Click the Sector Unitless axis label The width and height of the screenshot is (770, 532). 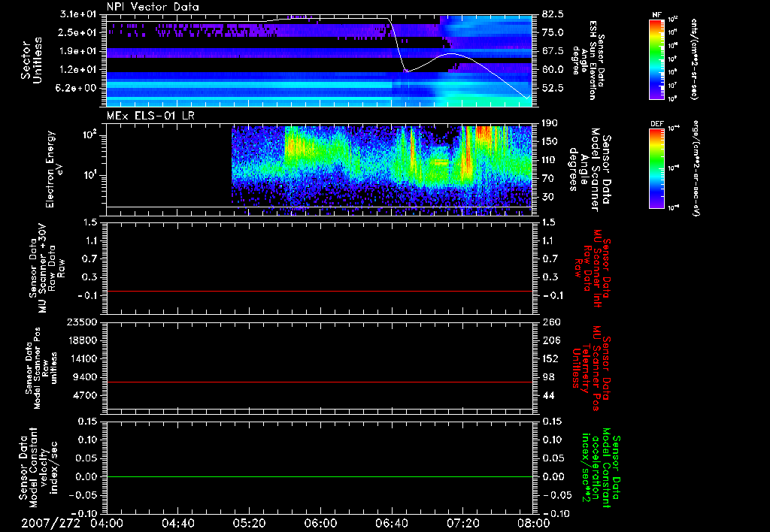coord(31,60)
